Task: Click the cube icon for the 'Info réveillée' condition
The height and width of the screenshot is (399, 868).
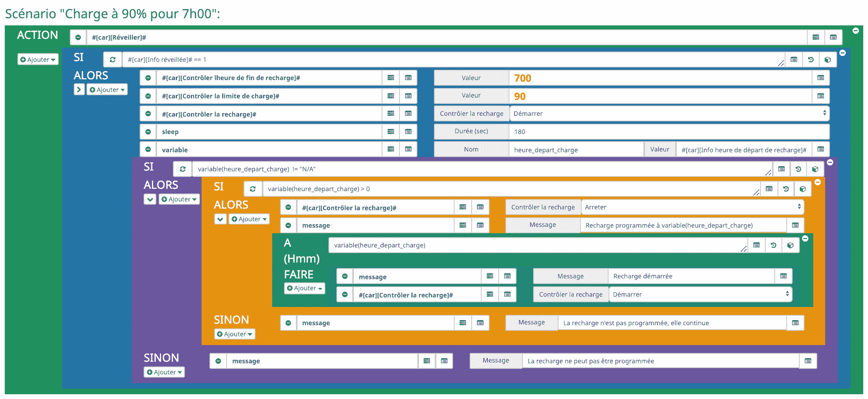Action: [828, 59]
